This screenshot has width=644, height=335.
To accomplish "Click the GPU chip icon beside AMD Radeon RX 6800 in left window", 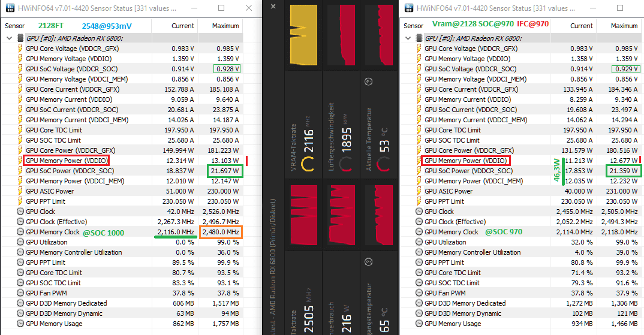I will click(x=20, y=38).
